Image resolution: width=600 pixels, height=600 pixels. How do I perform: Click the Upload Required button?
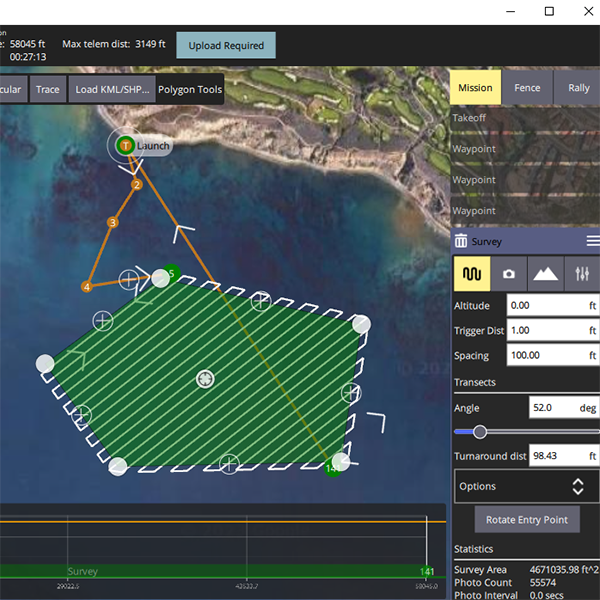coord(225,45)
